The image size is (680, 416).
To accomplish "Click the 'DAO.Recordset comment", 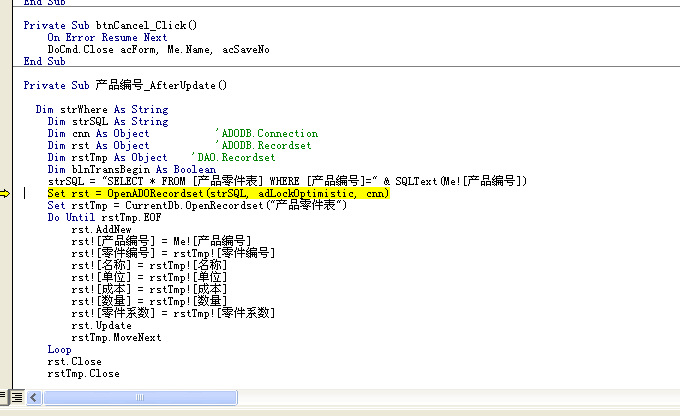I will click(x=233, y=157).
